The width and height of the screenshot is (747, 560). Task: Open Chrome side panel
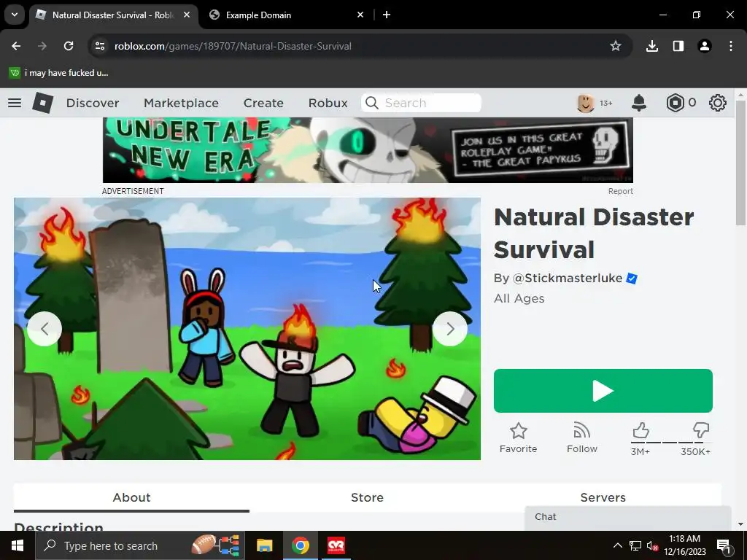678,46
